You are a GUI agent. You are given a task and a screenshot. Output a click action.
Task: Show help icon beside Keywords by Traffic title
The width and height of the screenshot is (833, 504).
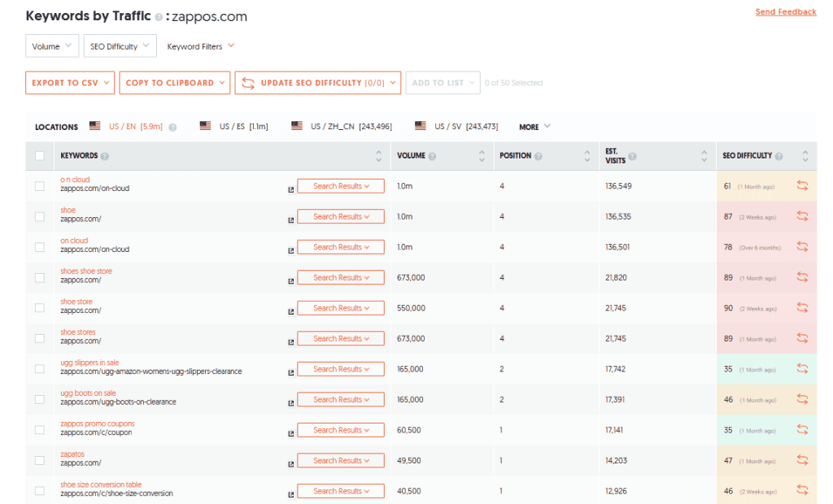(x=159, y=18)
